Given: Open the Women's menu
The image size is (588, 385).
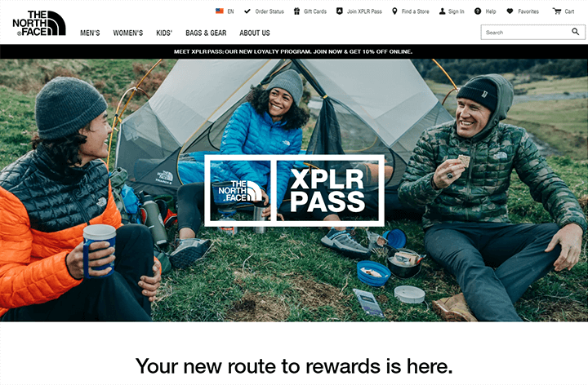Looking at the screenshot, I should (128, 33).
